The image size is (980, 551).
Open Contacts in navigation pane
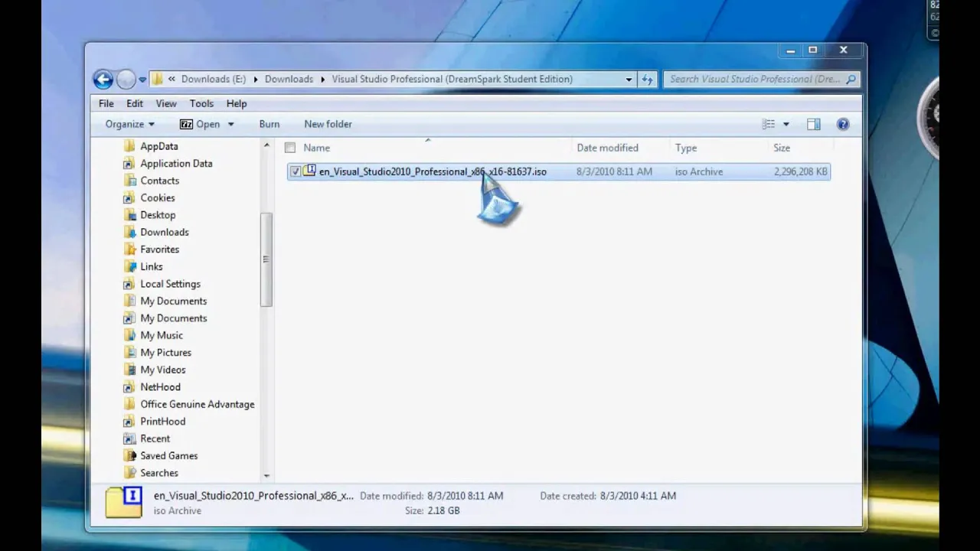[x=159, y=181]
